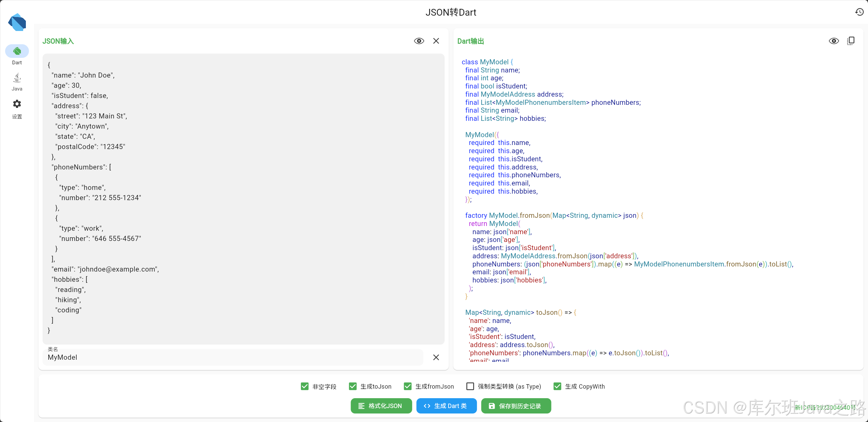Enable 强制类型转换 (as Type) checkbox
Screen dimensions: 868x422
470,386
